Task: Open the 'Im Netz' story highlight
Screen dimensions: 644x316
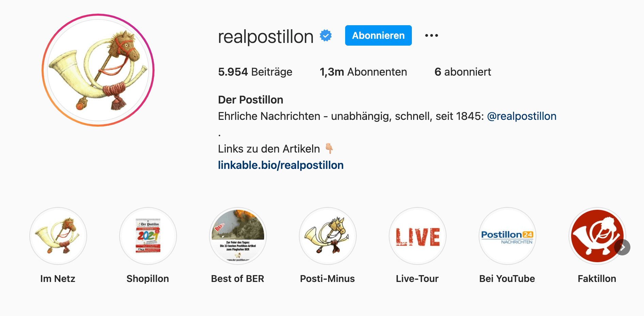Action: coord(58,236)
